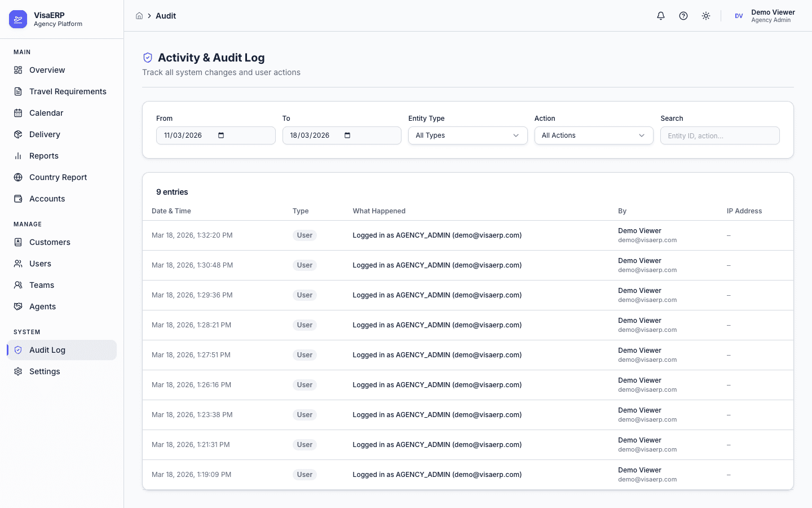This screenshot has width=812, height=508.
Task: Navigate to the Settings menu item
Action: [45, 371]
